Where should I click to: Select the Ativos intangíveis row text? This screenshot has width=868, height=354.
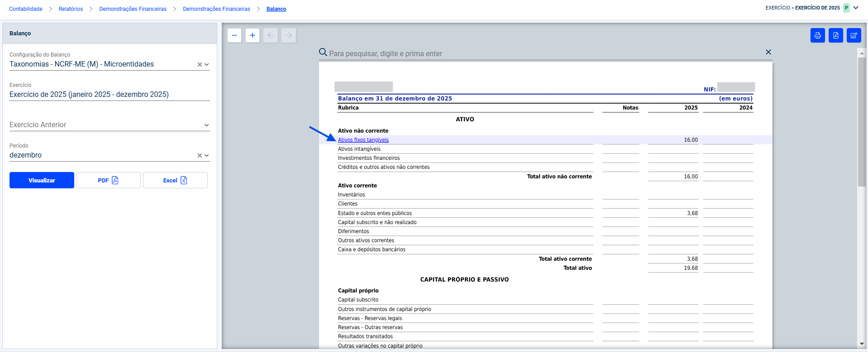coord(359,149)
